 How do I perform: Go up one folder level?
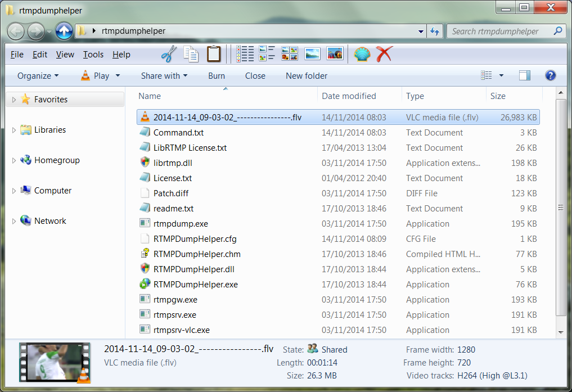coord(64,31)
